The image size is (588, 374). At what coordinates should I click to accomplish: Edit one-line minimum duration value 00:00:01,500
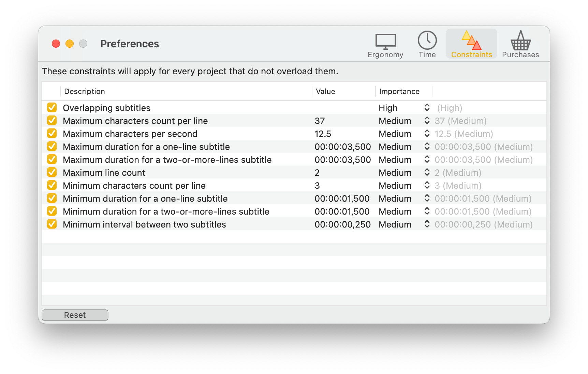(342, 199)
